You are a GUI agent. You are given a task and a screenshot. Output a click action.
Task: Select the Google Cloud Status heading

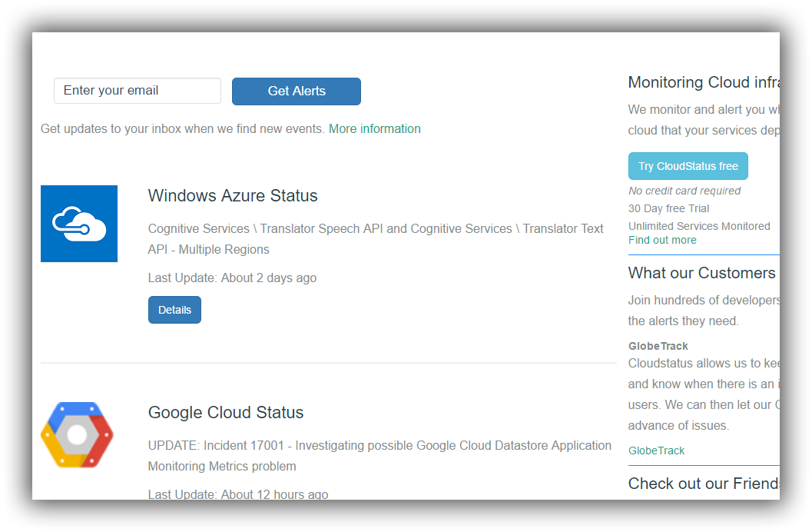(x=226, y=413)
